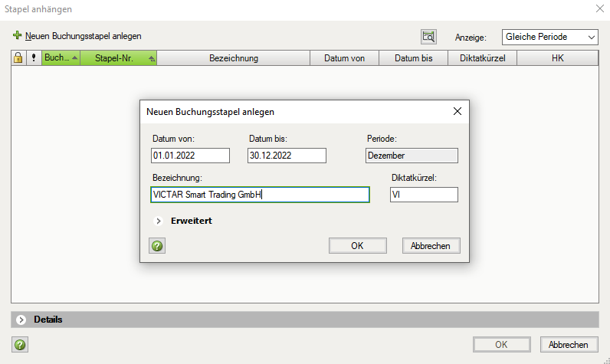Click the Datum bis field 30.12.2022
The height and width of the screenshot is (364, 610).
(x=287, y=156)
